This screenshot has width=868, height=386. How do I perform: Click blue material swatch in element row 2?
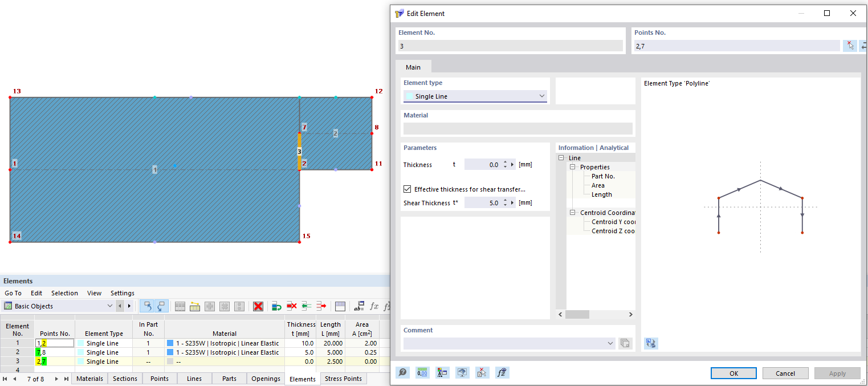[170, 352]
